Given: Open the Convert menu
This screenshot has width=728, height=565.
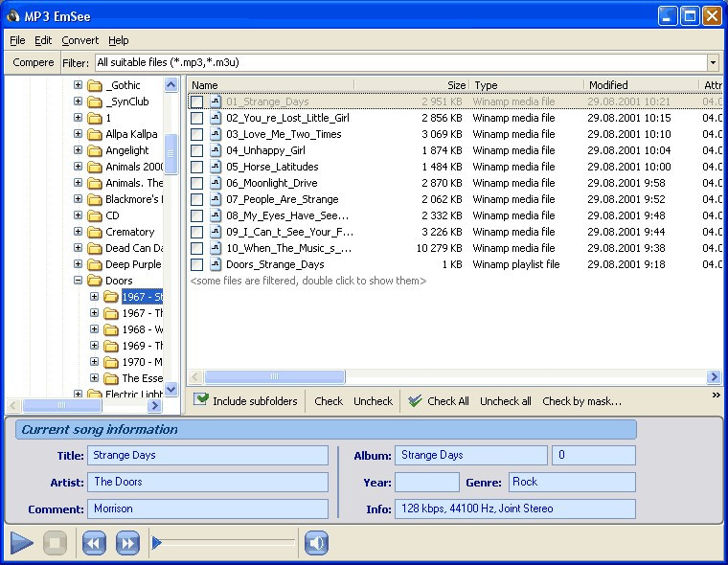Looking at the screenshot, I should point(80,40).
